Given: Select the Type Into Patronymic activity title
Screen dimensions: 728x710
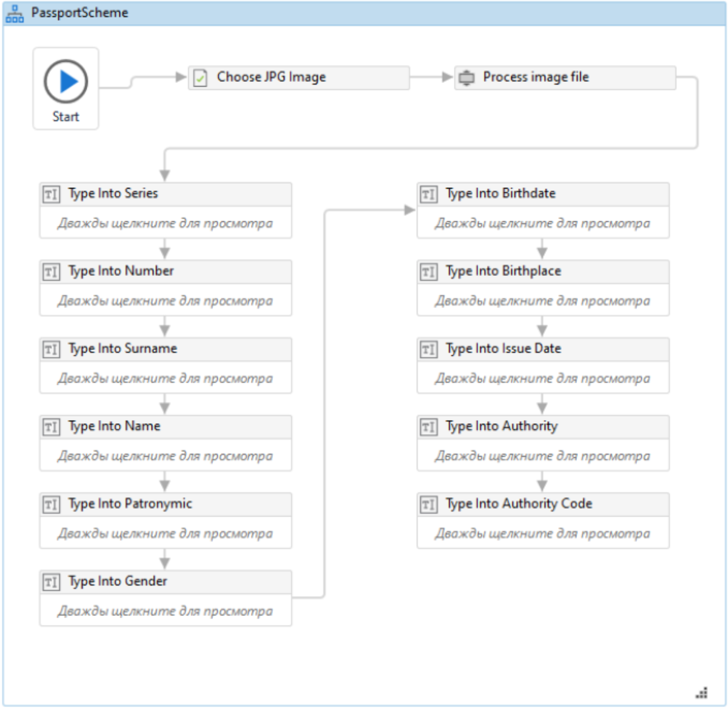Looking at the screenshot, I should coord(130,504).
